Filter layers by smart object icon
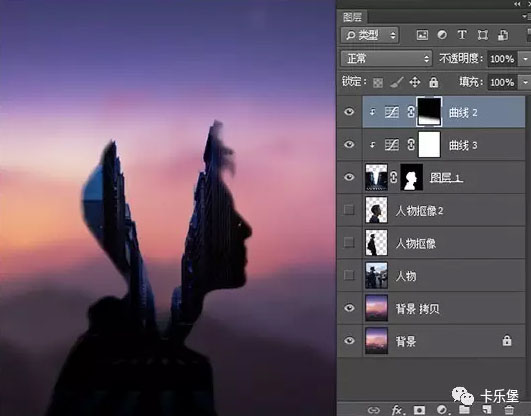Image resolution: width=531 pixels, height=416 pixels. (503, 35)
